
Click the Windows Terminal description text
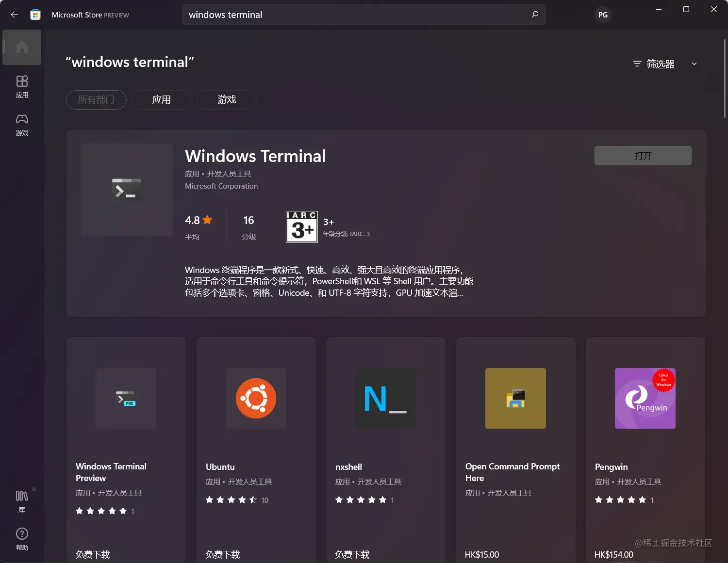coord(329,281)
